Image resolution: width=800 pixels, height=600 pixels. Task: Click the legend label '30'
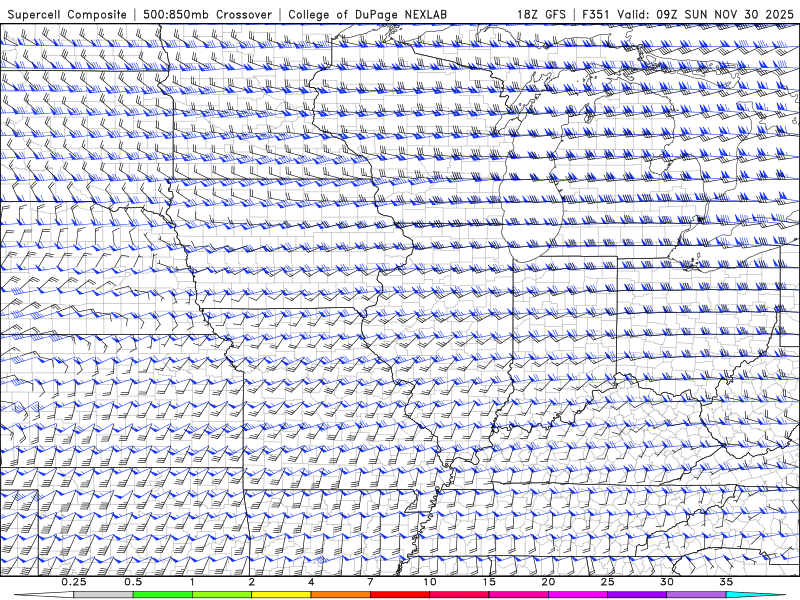666,582
